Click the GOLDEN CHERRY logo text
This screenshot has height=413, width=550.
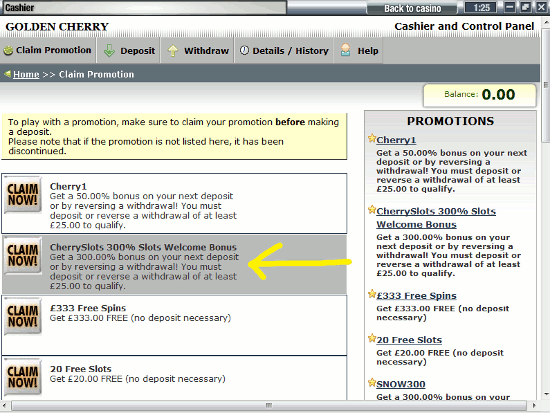(57, 27)
